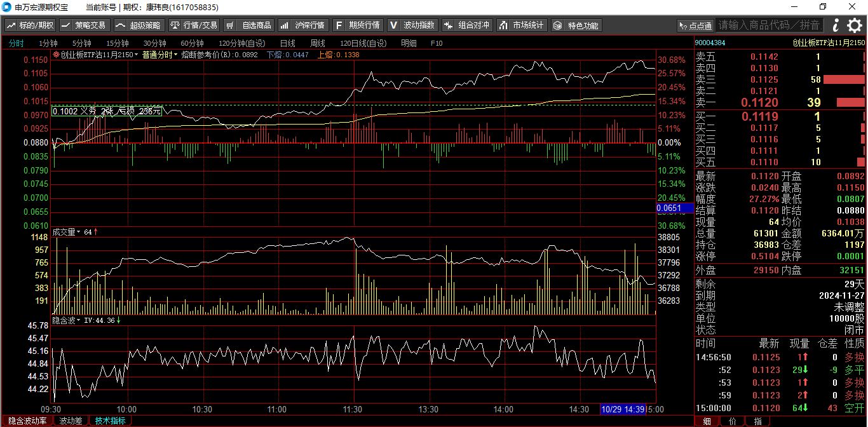Screen dimensions: 868x427
Task: Open the info icon in toolbar
Action: [836, 25]
